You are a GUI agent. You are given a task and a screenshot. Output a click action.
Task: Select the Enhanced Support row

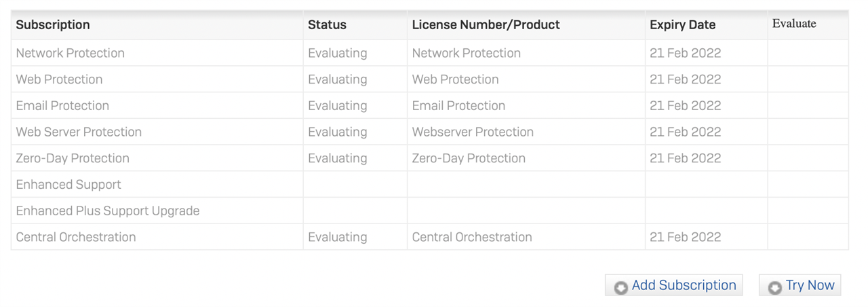click(x=429, y=185)
